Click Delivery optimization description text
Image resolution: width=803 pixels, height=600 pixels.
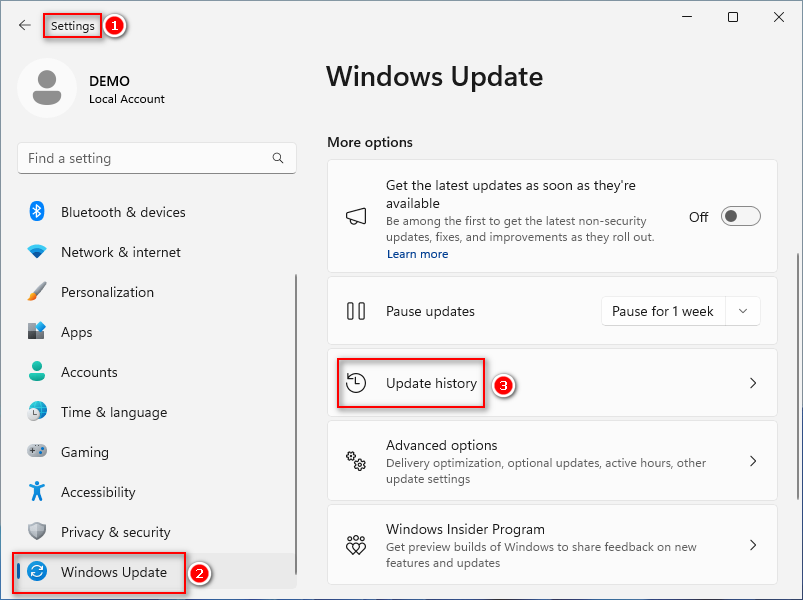tap(546, 470)
